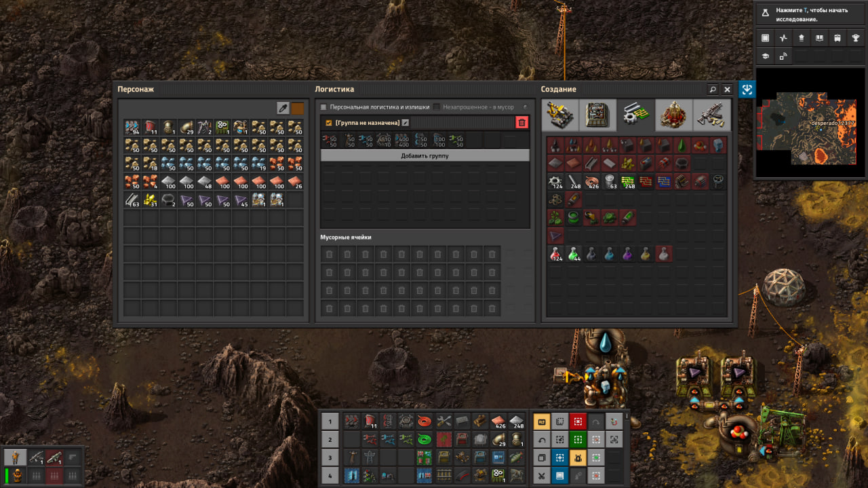Select repair pack wrench in quickbar
This screenshot has height=488, width=868.
pyautogui.click(x=443, y=421)
